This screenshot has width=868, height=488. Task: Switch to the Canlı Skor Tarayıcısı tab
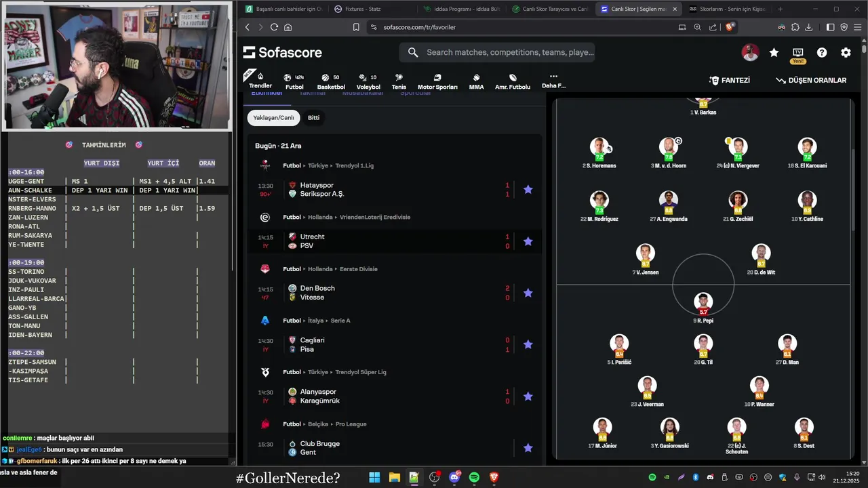(x=550, y=9)
